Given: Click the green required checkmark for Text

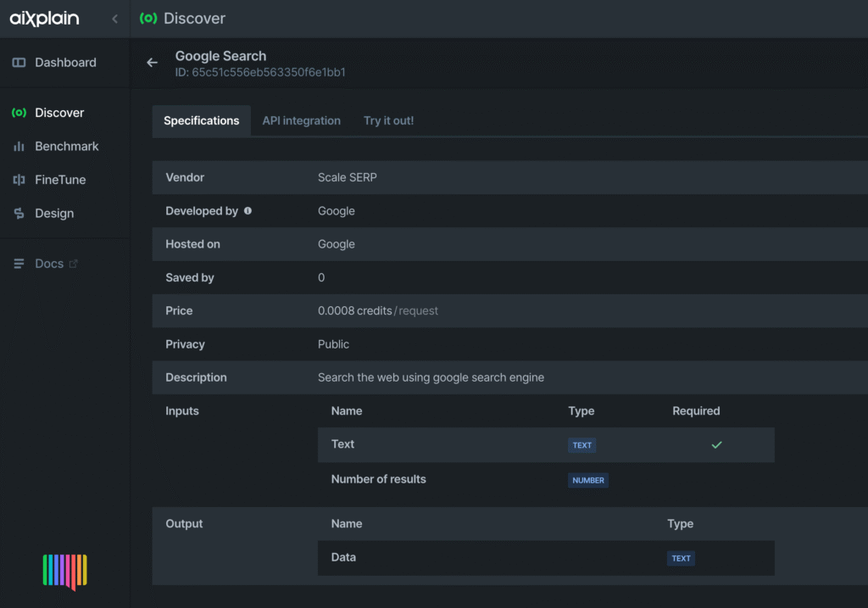Looking at the screenshot, I should (x=716, y=445).
